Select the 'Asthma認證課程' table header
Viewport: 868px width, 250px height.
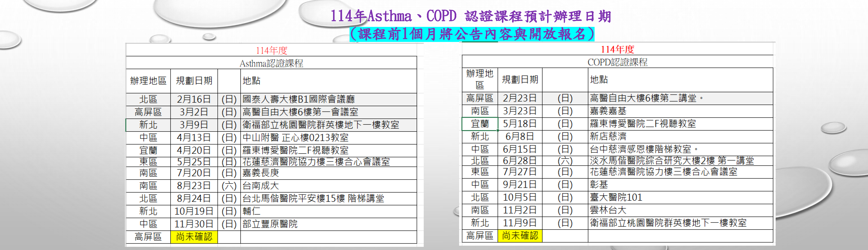pyautogui.click(x=271, y=63)
